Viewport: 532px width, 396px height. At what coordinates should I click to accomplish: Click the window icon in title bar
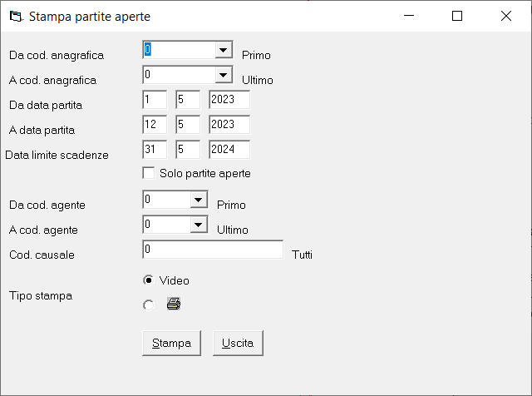(x=17, y=16)
